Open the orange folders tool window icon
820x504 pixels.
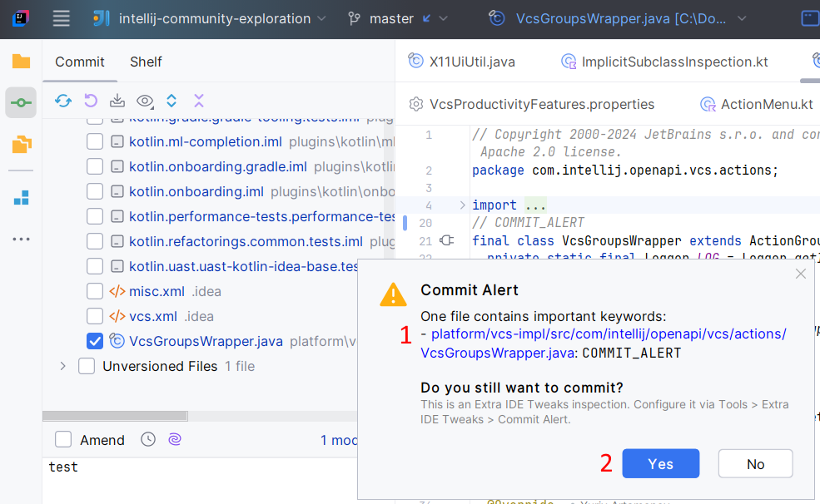[21, 144]
